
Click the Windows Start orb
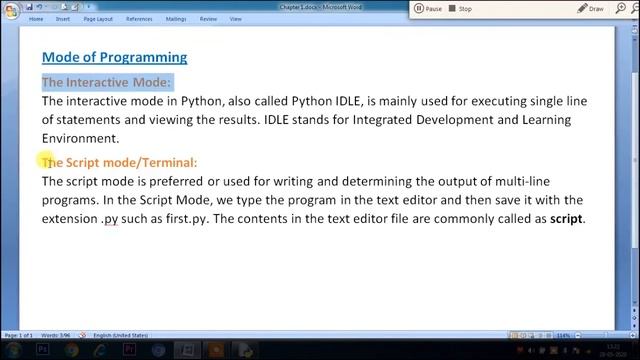click(x=13, y=350)
